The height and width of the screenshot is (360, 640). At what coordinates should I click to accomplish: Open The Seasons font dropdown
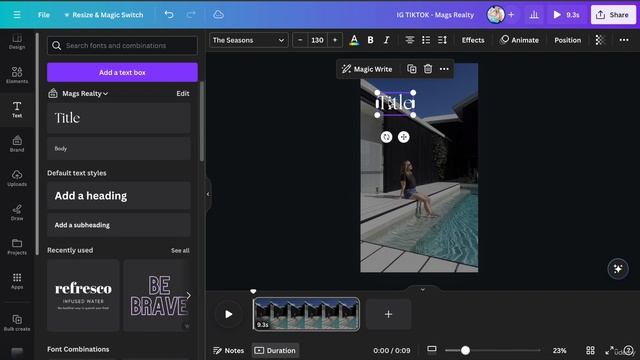pos(249,40)
